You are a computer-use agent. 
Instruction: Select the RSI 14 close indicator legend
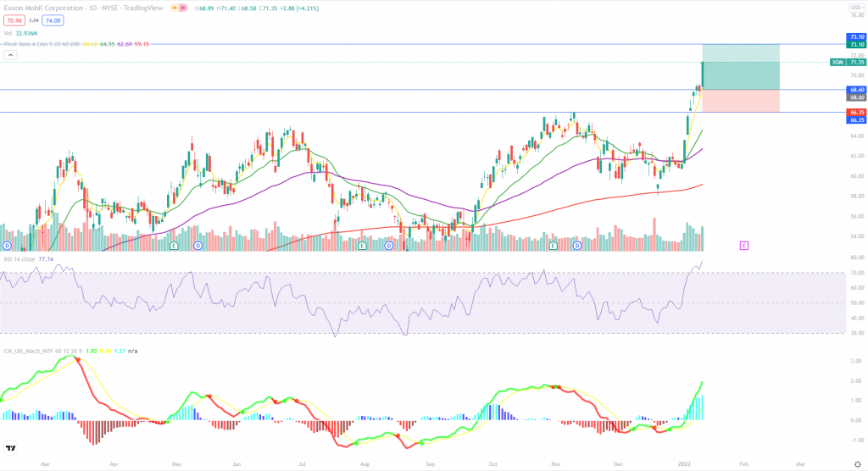(x=19, y=259)
